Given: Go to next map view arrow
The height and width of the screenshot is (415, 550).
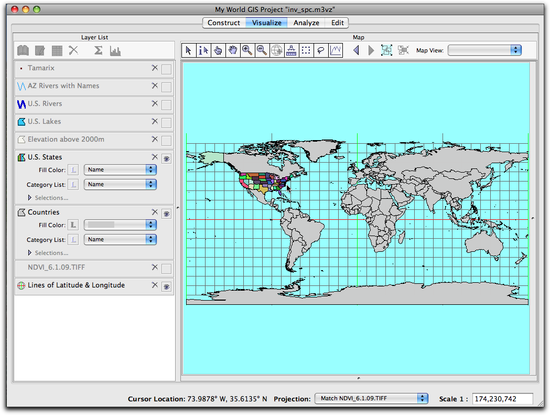Looking at the screenshot, I should [371, 51].
